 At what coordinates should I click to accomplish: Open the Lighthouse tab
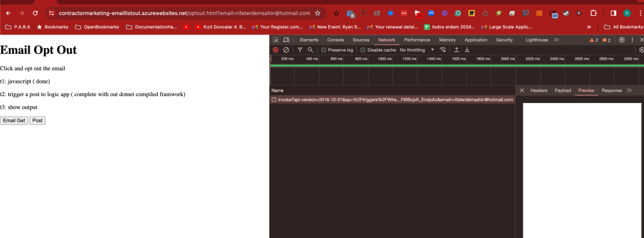(537, 40)
